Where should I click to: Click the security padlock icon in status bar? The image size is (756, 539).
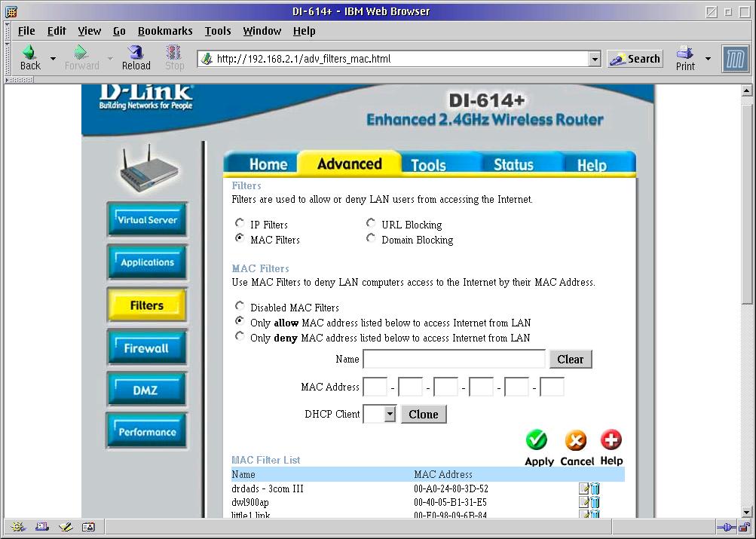[745, 526]
